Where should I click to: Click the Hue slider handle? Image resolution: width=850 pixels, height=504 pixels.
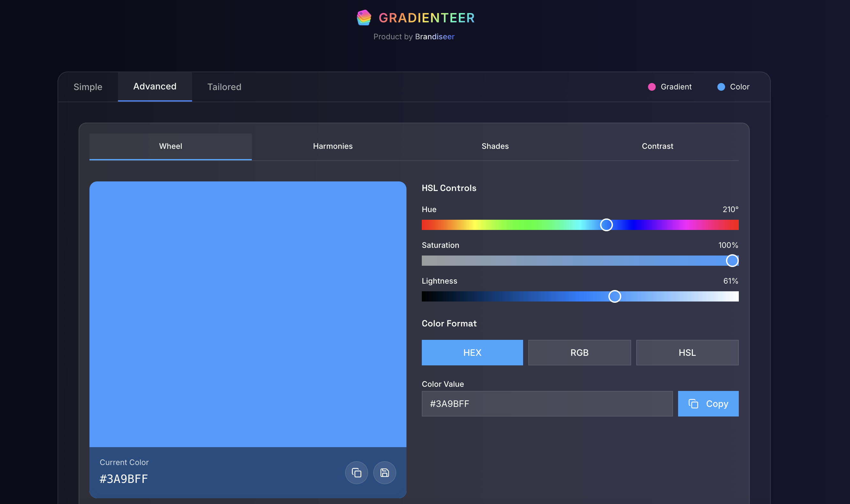pyautogui.click(x=607, y=225)
